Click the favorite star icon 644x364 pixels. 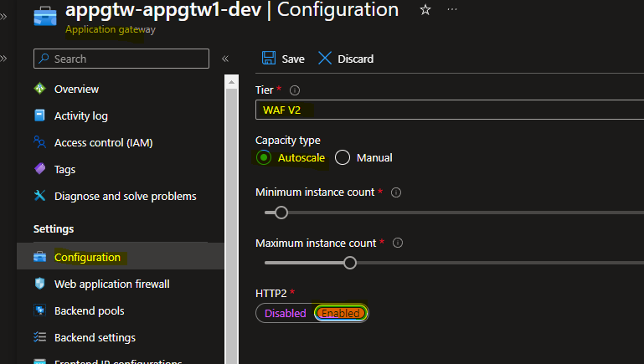[x=425, y=9]
